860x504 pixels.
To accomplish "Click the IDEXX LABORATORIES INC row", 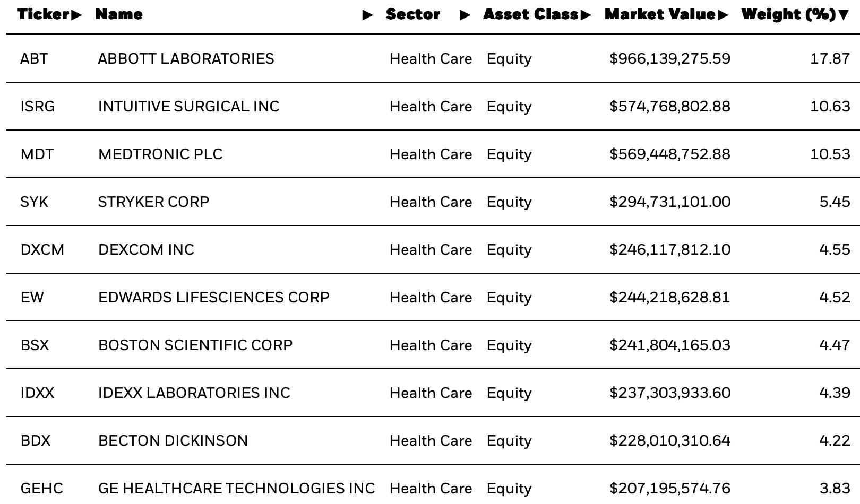I will 433,393.
